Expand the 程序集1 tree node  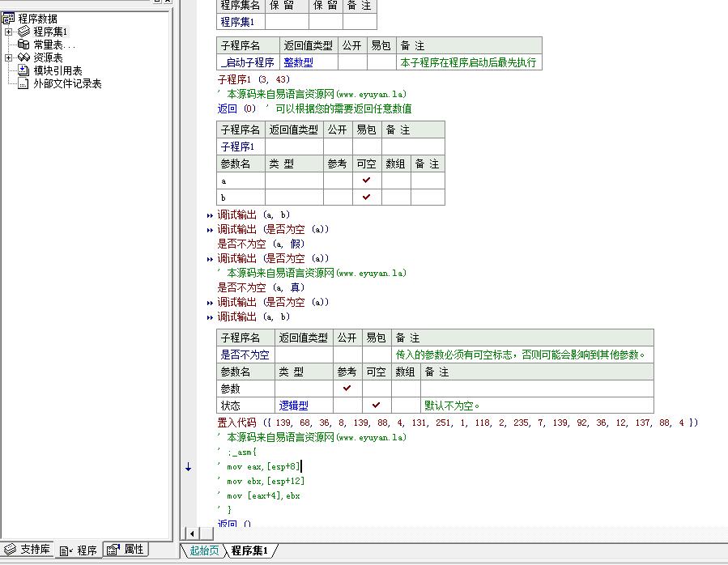click(x=8, y=32)
